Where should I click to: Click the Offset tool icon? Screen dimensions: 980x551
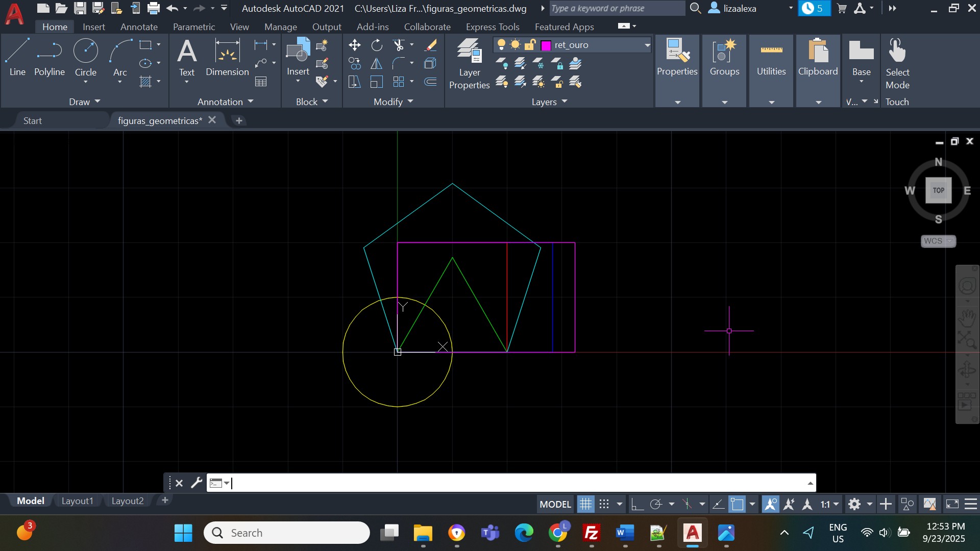point(431,82)
